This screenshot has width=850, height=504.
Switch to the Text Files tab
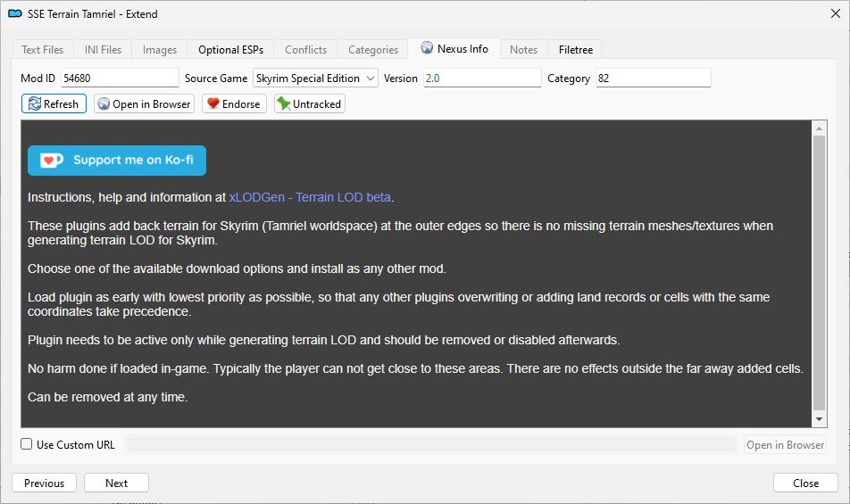(x=42, y=50)
